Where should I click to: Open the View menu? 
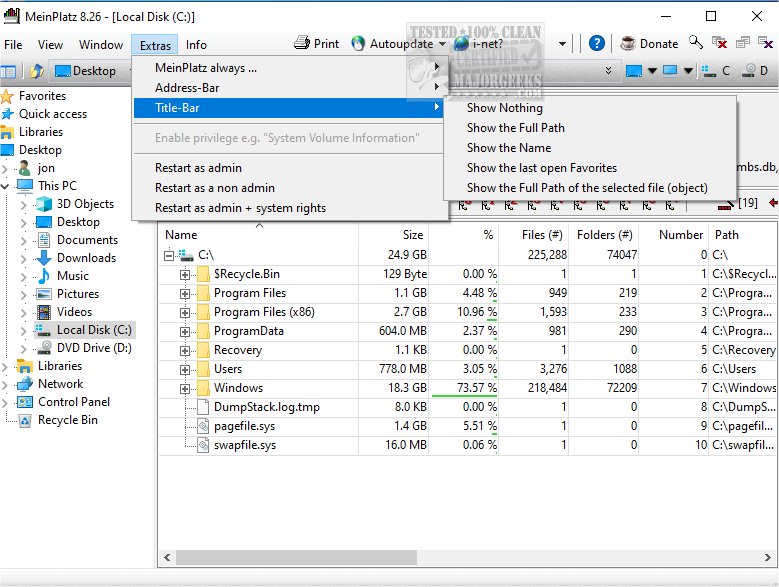(x=50, y=45)
